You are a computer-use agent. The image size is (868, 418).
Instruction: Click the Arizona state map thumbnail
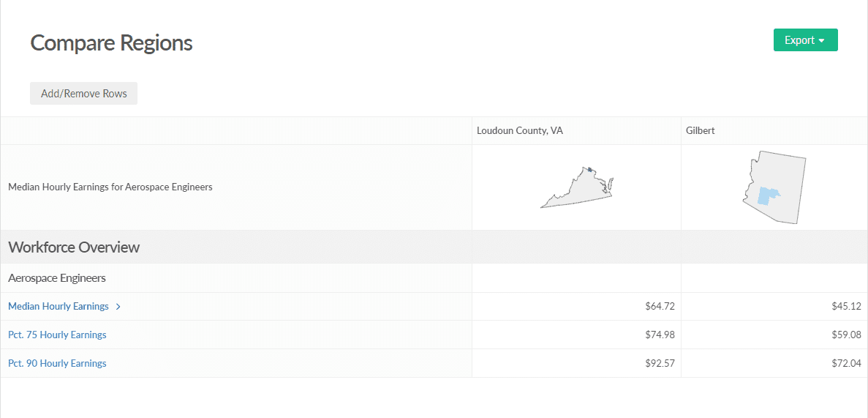pos(774,188)
